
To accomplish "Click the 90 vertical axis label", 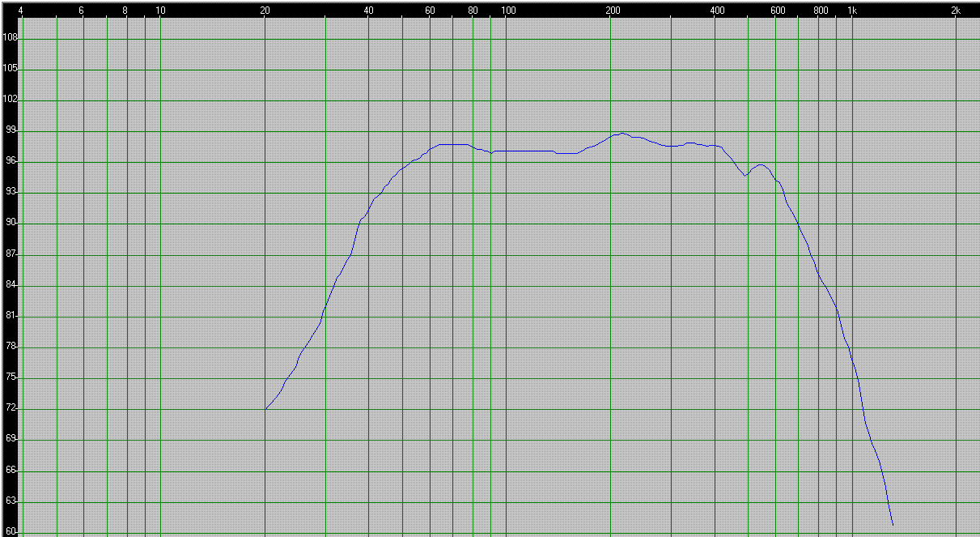I will [x=11, y=223].
